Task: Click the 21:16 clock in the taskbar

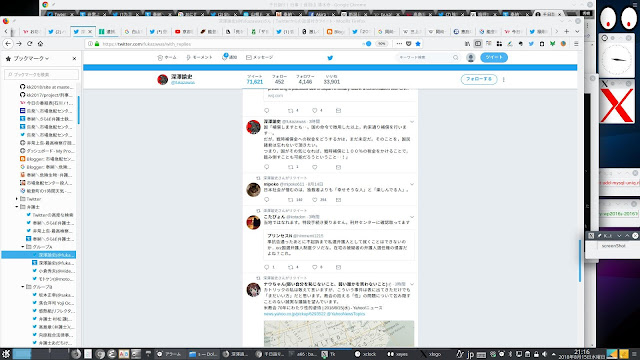Action: [582, 354]
